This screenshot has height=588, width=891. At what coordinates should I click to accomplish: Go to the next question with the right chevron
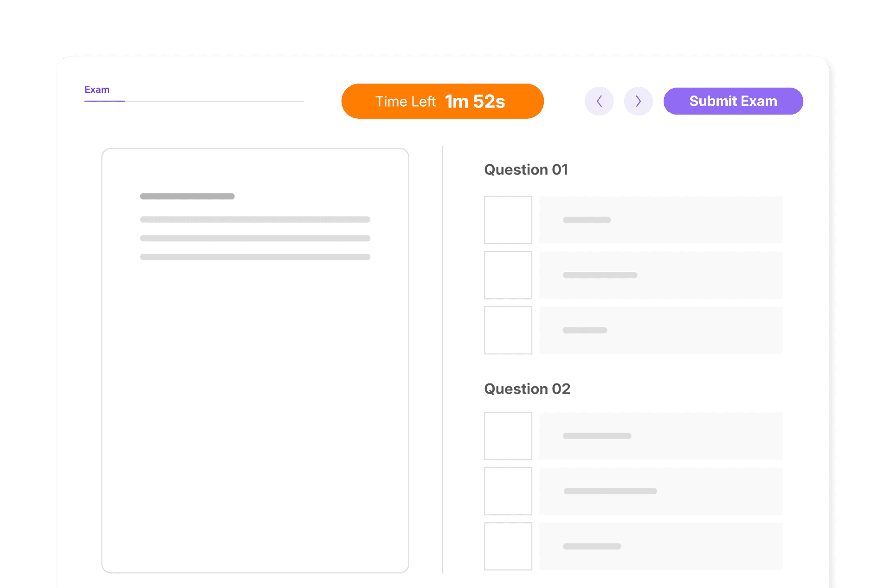638,101
